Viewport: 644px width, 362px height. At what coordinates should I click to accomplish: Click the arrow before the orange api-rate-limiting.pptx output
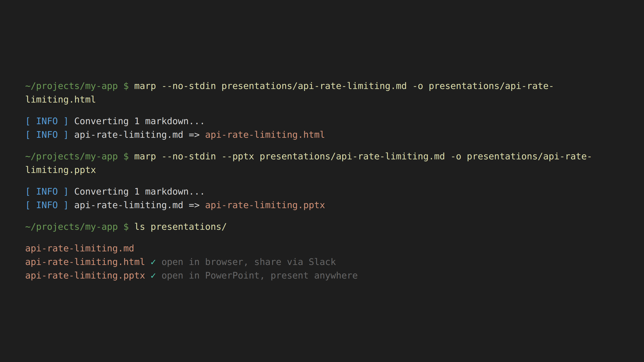[194, 205]
